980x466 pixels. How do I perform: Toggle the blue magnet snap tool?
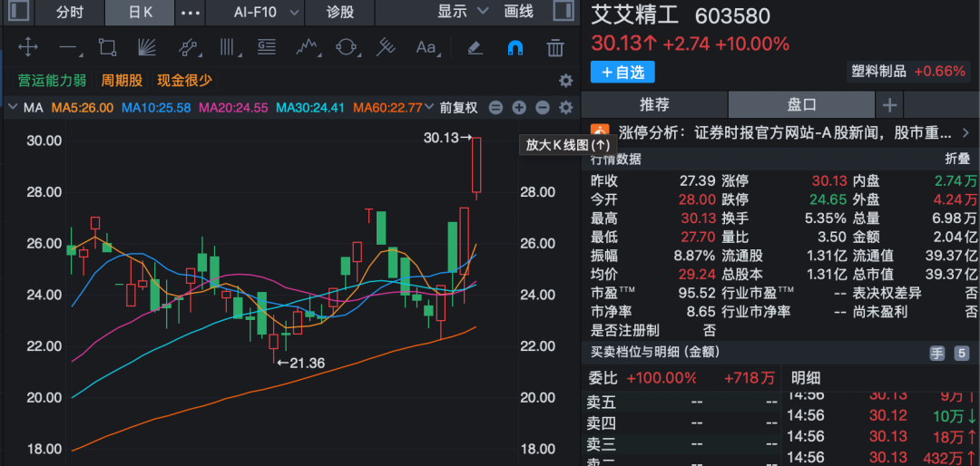515,47
